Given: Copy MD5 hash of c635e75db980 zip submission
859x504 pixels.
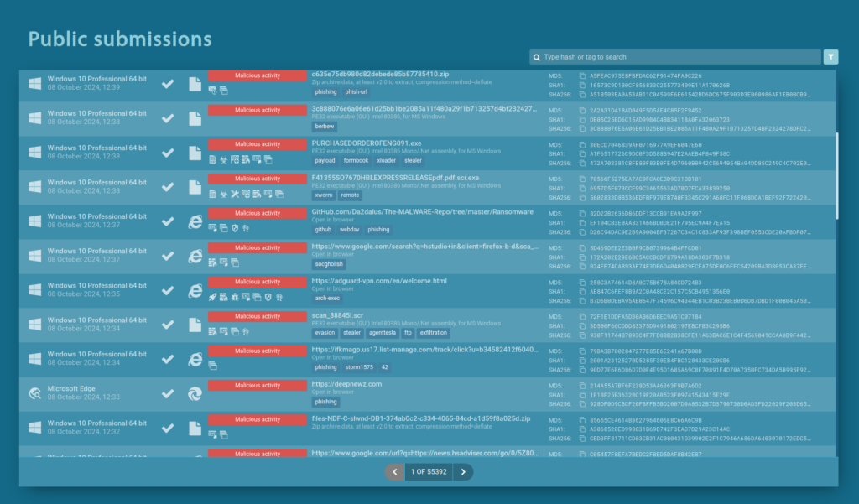Looking at the screenshot, I should (x=582, y=75).
